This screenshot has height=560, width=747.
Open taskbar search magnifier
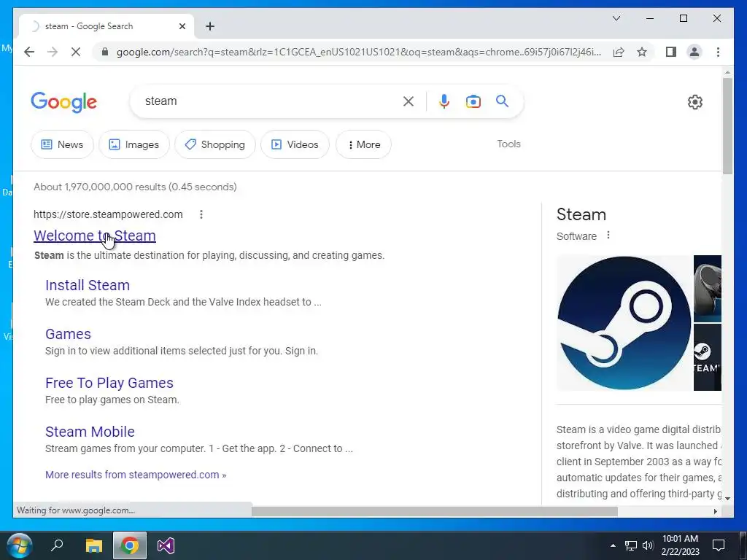57,545
